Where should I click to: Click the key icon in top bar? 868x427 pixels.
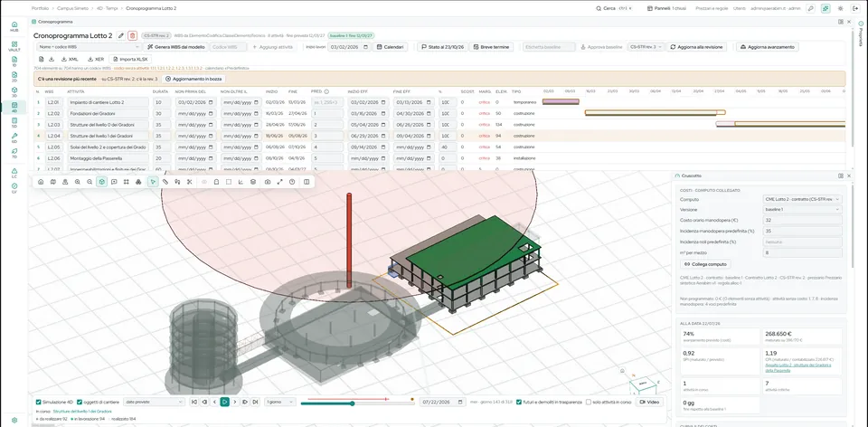(x=810, y=8)
